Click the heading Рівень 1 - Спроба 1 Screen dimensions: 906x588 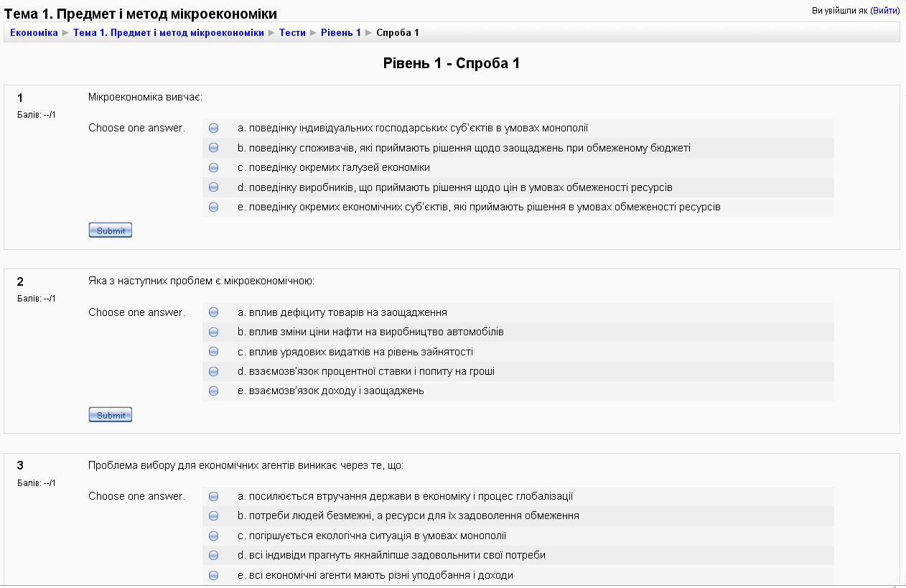[452, 63]
